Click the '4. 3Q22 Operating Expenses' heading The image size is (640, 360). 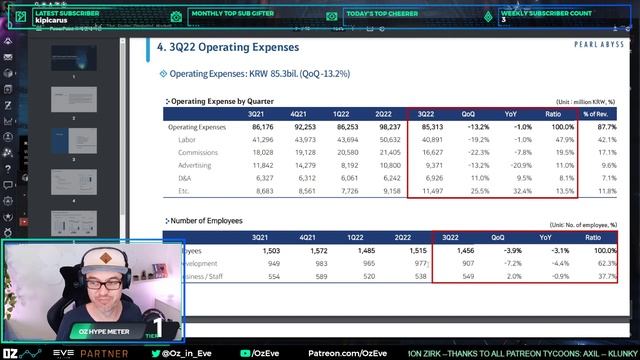pos(228,47)
